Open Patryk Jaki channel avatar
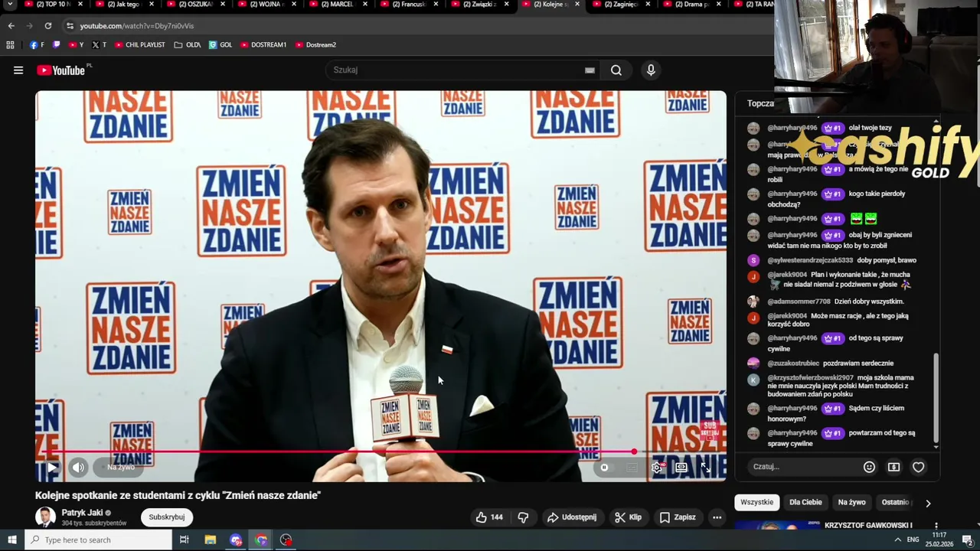The height and width of the screenshot is (551, 980). coord(45,517)
